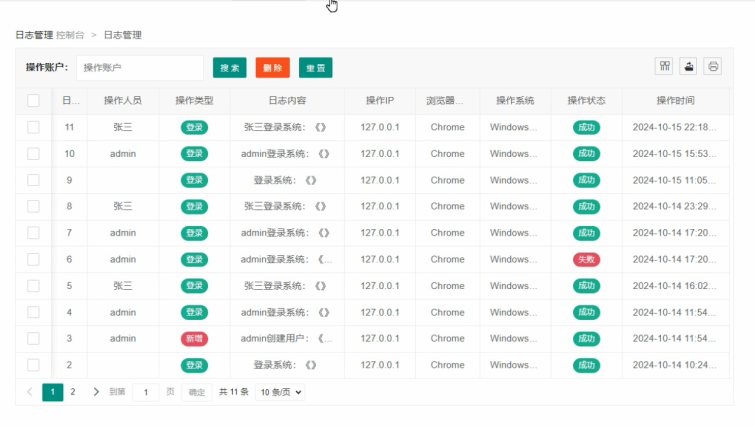Click the 操作系统 column header
The height and width of the screenshot is (430, 755).
[515, 101]
